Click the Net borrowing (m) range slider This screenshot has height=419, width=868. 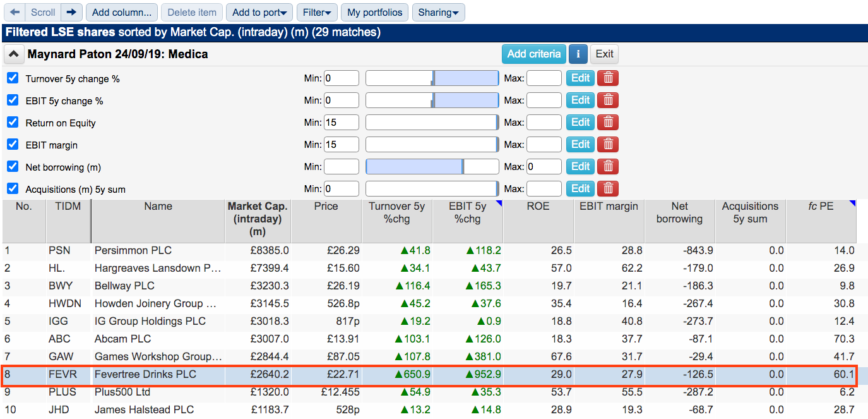432,167
